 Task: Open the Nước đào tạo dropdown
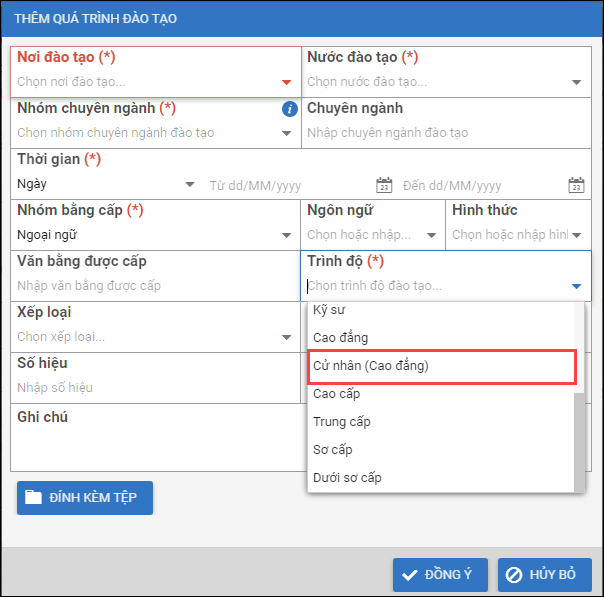pos(576,83)
